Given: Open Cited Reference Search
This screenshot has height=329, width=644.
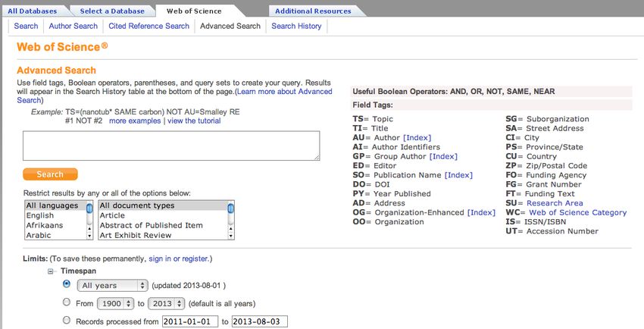Looking at the screenshot, I should click(x=148, y=26).
